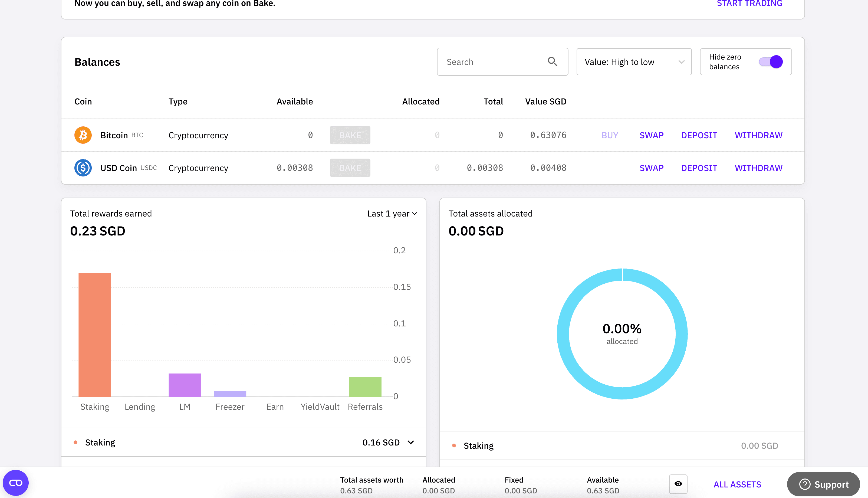
Task: Click the Support button
Action: [824, 484]
